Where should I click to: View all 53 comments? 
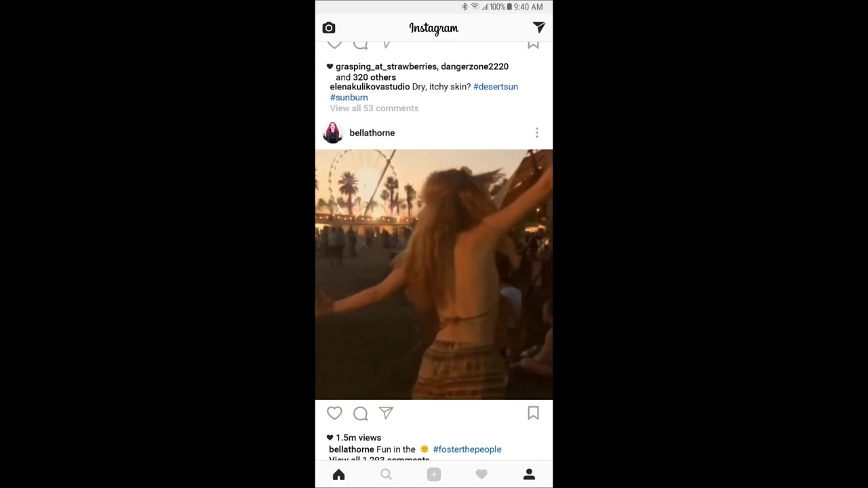click(374, 108)
